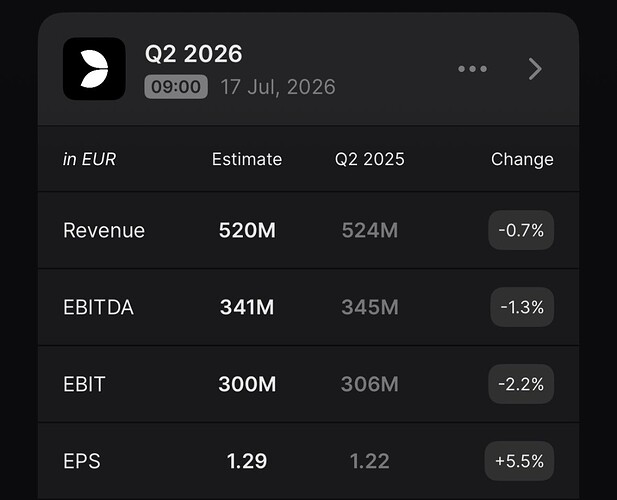
Task: Click the Q2 2025 column header
Action: point(369,159)
